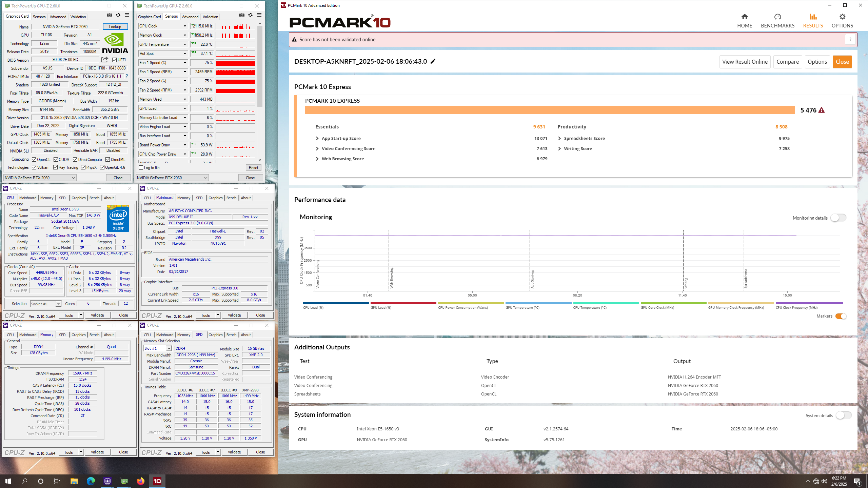Enable System details toggle
This screenshot has width=868, height=488.
coord(844,415)
